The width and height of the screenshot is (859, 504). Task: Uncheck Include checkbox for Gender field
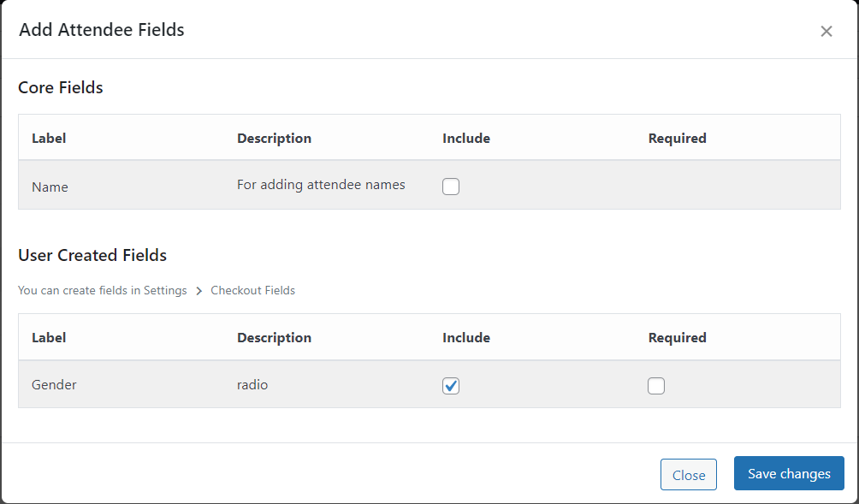click(x=451, y=386)
